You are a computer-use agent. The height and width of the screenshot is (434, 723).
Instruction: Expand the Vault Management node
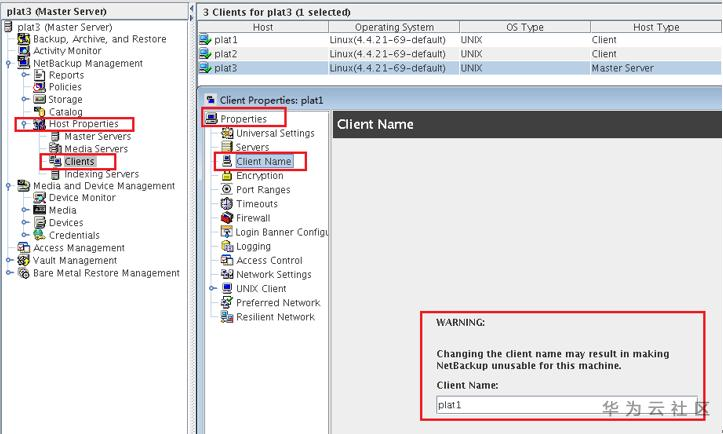(x=9, y=260)
